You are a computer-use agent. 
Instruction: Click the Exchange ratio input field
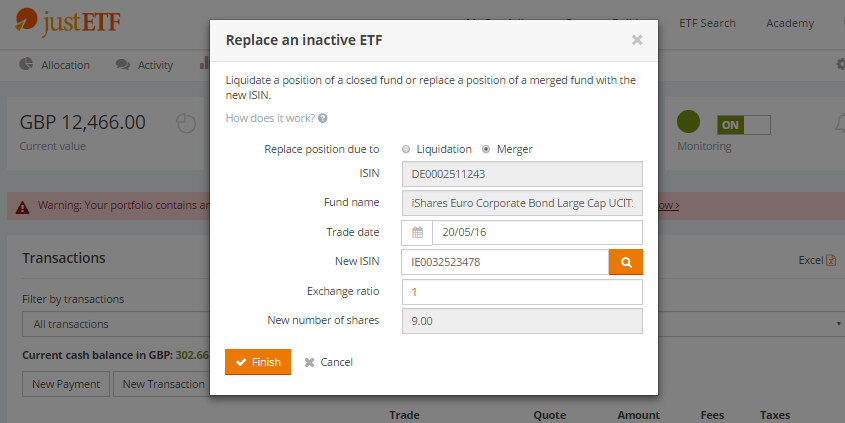tap(521, 292)
